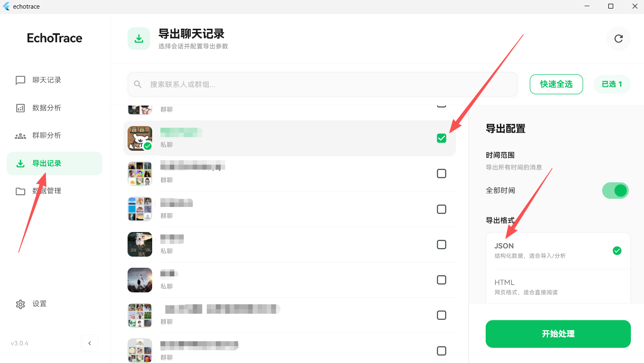
Task: Click the 已选 1 badge button
Action: pos(612,84)
